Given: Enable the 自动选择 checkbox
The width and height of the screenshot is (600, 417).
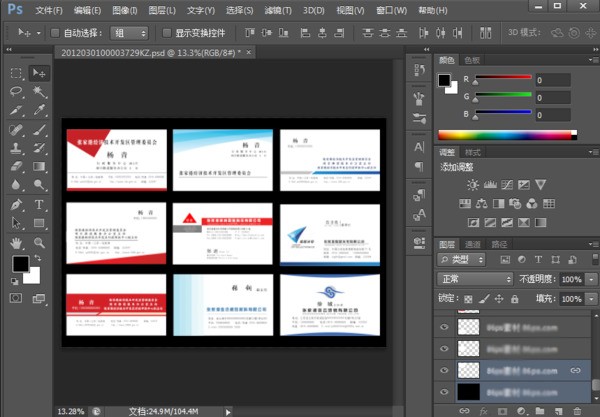Looking at the screenshot, I should point(56,32).
